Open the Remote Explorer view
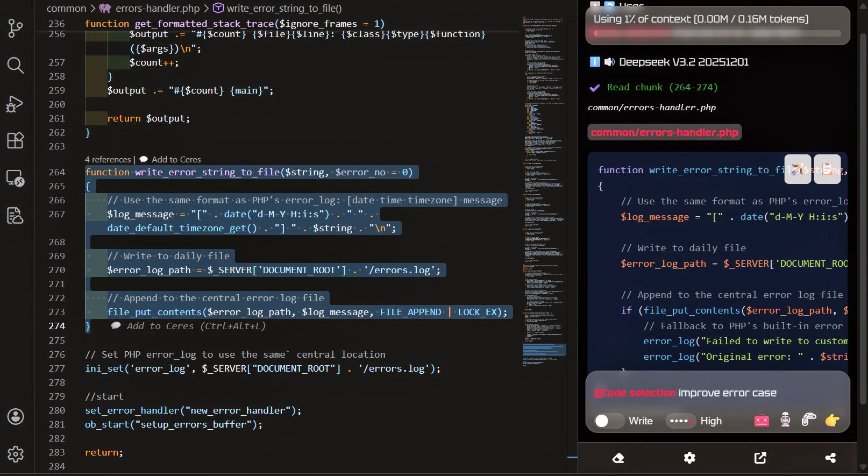The image size is (868, 476). tap(15, 178)
